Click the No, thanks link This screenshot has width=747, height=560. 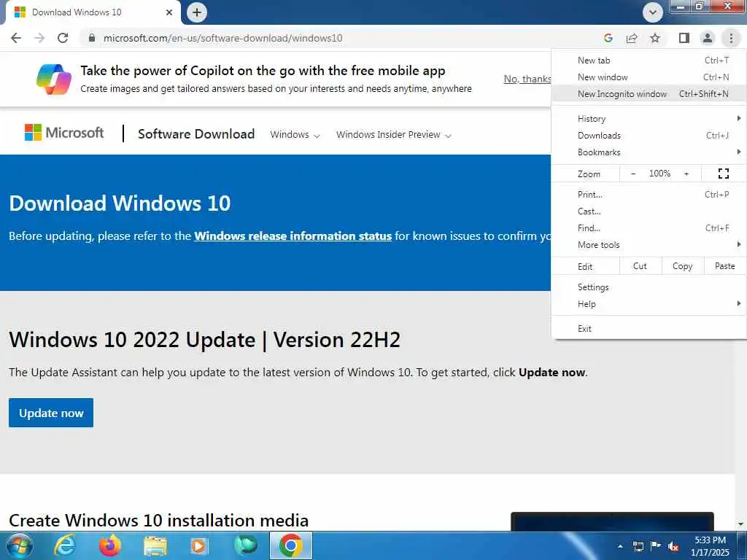(527, 79)
